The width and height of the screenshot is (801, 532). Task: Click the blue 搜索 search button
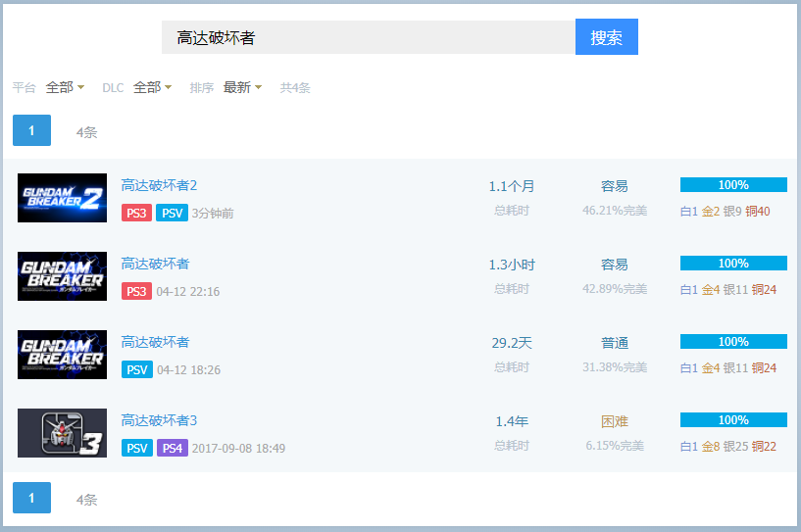coord(606,37)
